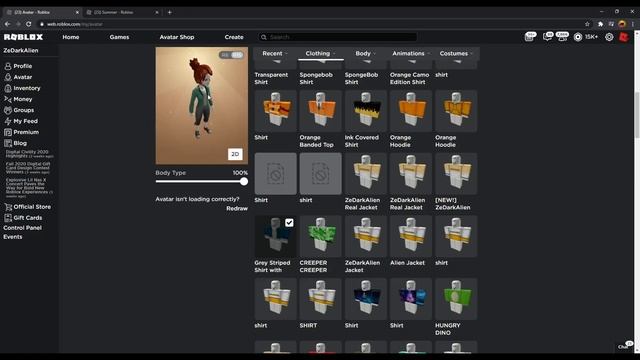The height and width of the screenshot is (360, 640).
Task: Select the Alien Jacket item
Action: pos(411,241)
